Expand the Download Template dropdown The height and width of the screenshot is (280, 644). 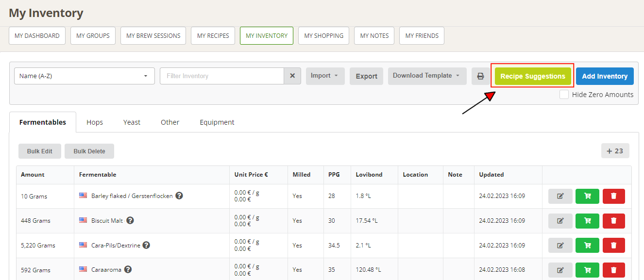pyautogui.click(x=427, y=76)
